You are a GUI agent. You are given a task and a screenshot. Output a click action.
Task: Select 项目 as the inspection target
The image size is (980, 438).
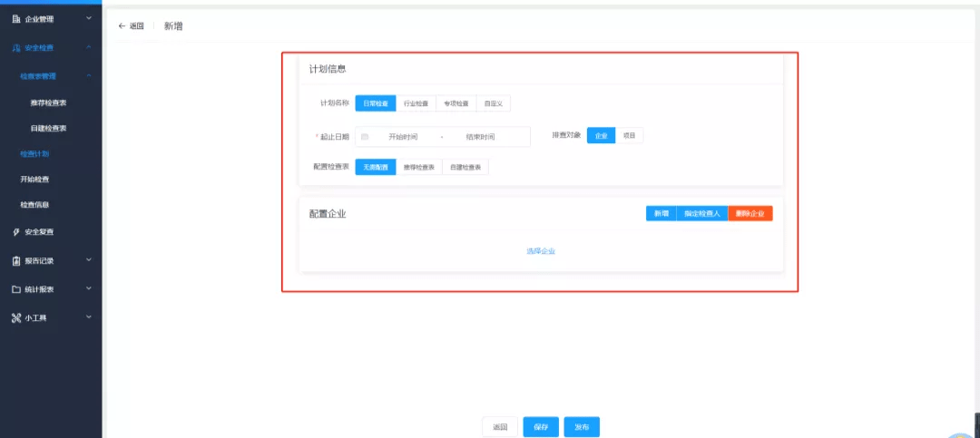(629, 136)
